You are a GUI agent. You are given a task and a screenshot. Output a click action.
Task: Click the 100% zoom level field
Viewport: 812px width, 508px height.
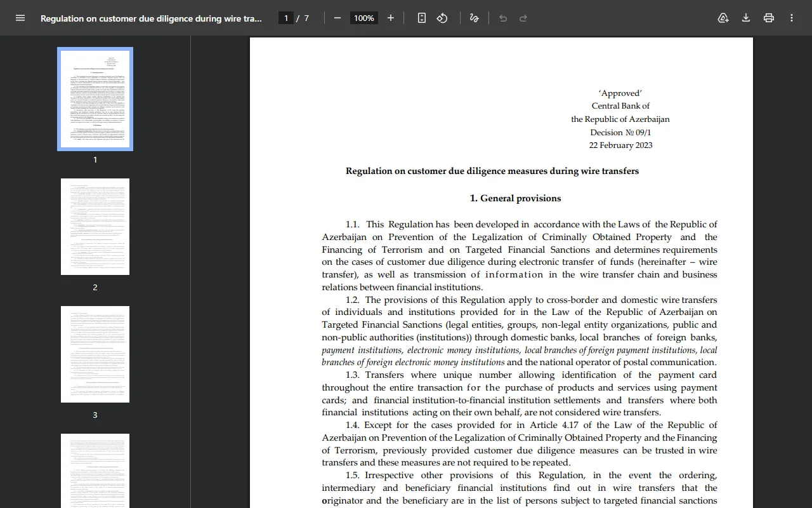(x=364, y=18)
